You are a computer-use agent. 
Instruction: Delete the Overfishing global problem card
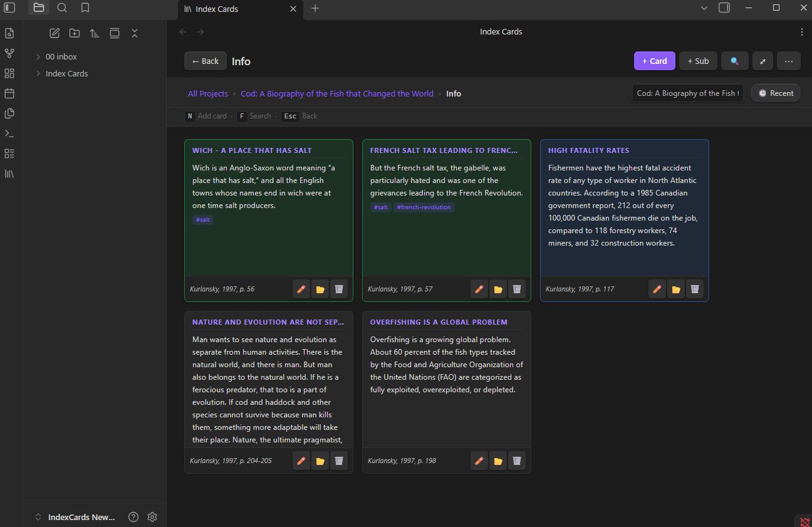click(517, 461)
